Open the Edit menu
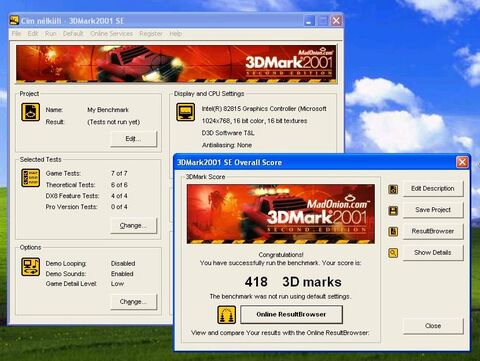Viewport: 480px width, 361px height. 33,34
